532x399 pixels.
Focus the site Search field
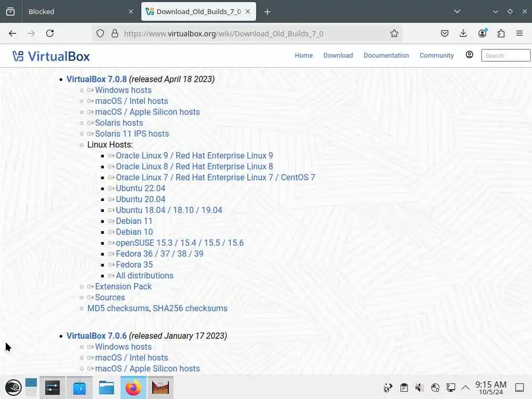(x=506, y=55)
